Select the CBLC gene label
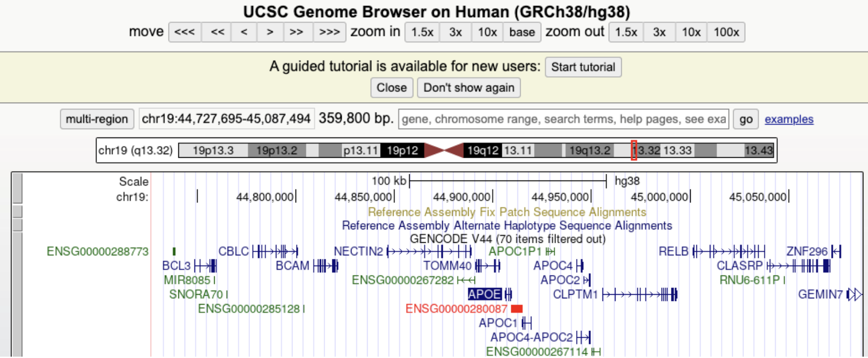 click(233, 252)
